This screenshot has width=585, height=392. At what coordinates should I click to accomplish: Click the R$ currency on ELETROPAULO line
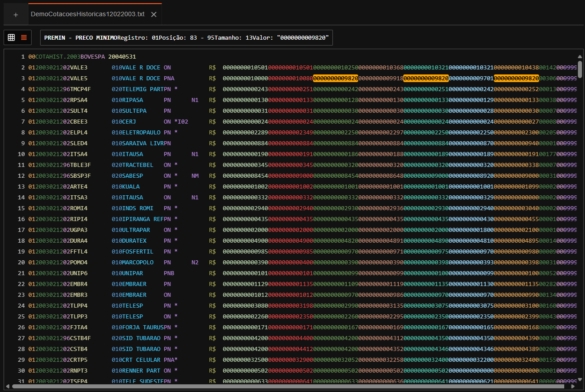(x=212, y=133)
